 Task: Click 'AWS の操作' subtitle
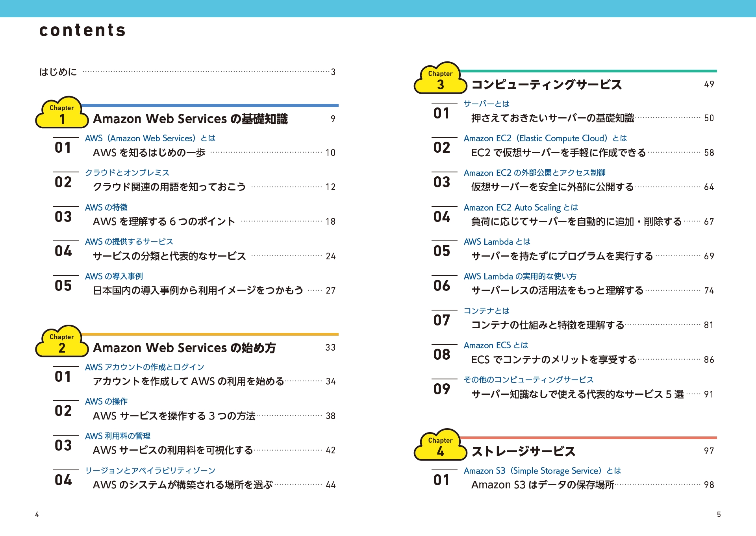pyautogui.click(x=106, y=401)
